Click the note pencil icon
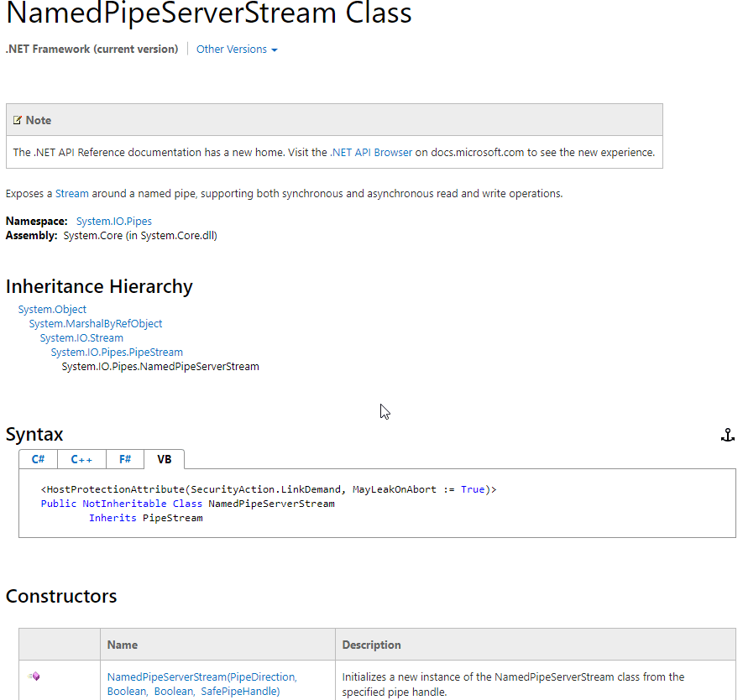The image size is (743, 700). 18,120
